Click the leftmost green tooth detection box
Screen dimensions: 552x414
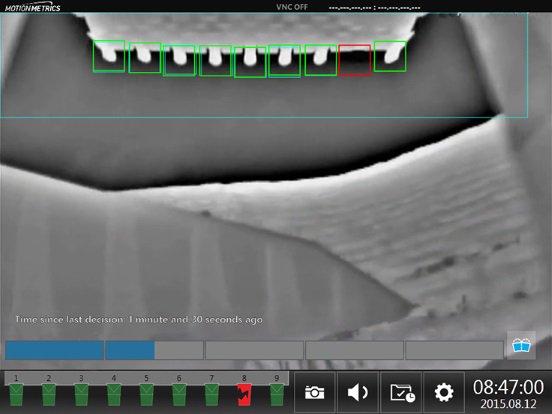pos(109,56)
